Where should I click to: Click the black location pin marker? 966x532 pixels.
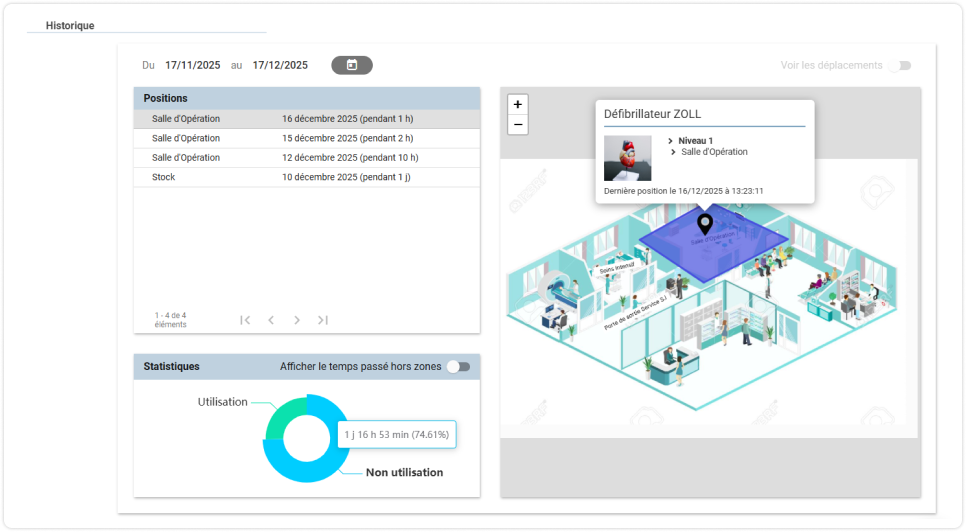(705, 224)
